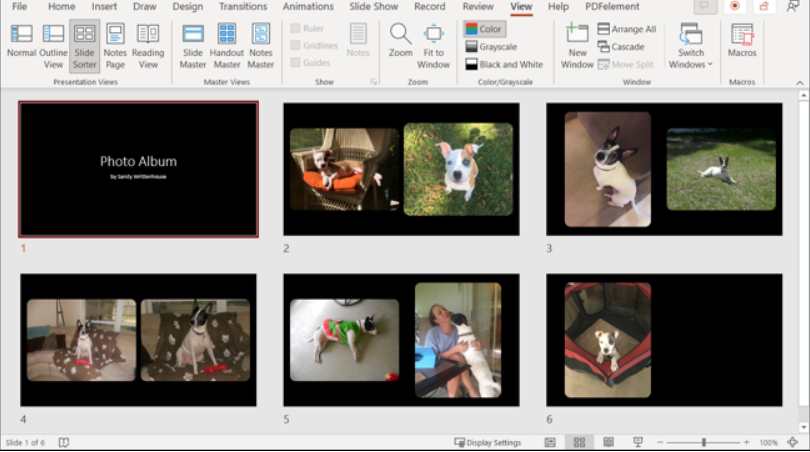Open Handout Master view

227,43
